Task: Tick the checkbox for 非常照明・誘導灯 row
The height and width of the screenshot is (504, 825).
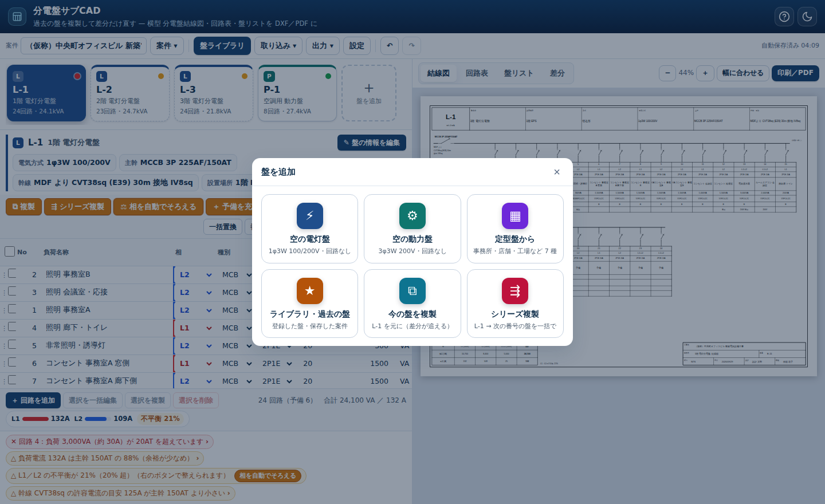Action: click(x=12, y=345)
